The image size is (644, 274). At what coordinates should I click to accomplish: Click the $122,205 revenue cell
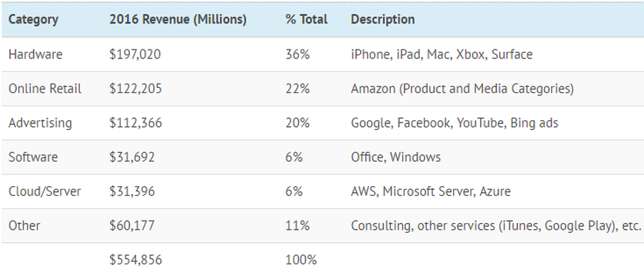click(136, 89)
